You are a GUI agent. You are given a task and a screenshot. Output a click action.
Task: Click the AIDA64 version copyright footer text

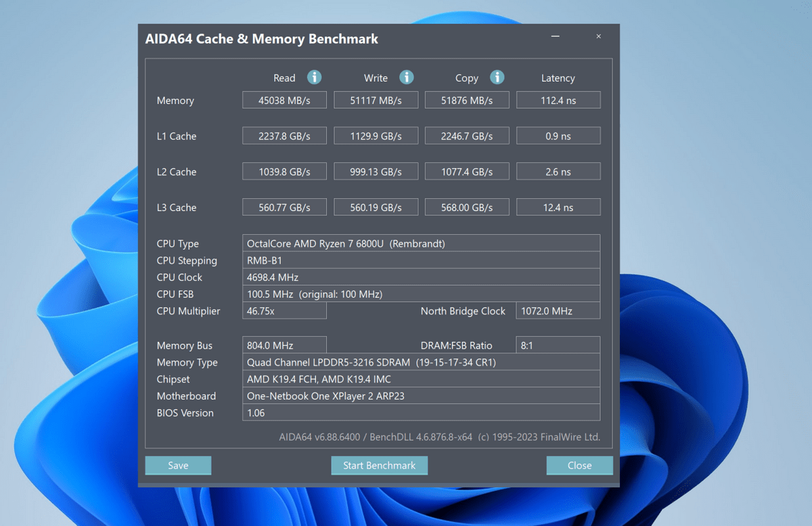coord(440,437)
